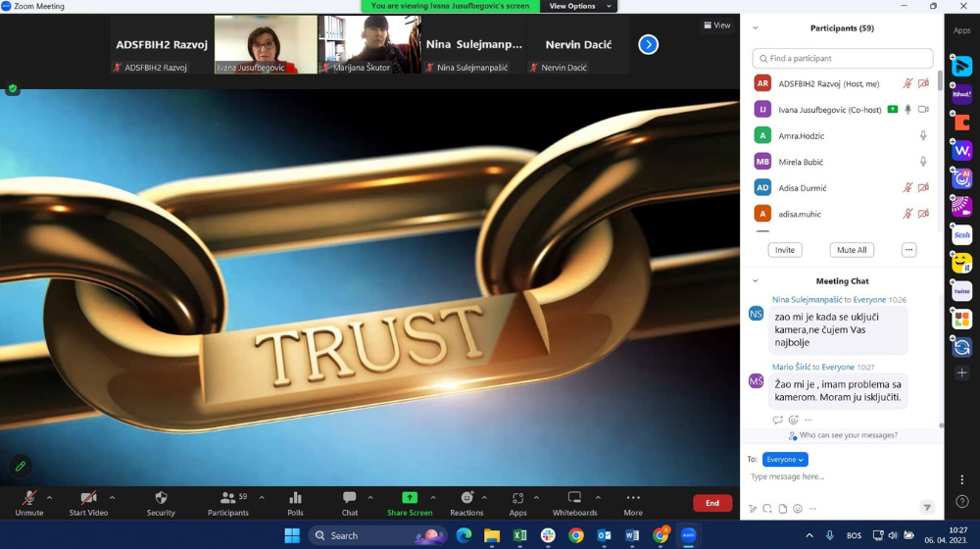This screenshot has width=980, height=549.
Task: Open more participant options ellipsis button
Action: pos(908,250)
